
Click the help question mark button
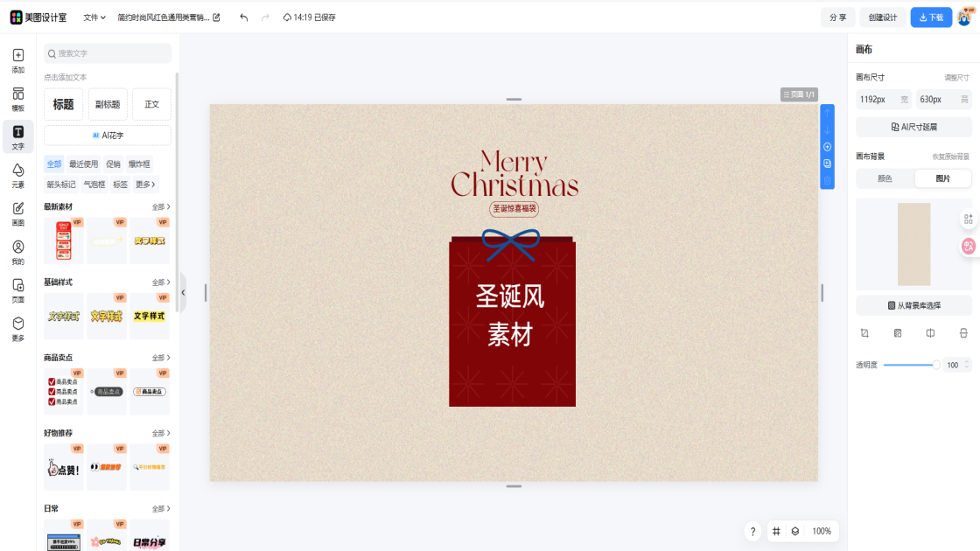tap(752, 532)
